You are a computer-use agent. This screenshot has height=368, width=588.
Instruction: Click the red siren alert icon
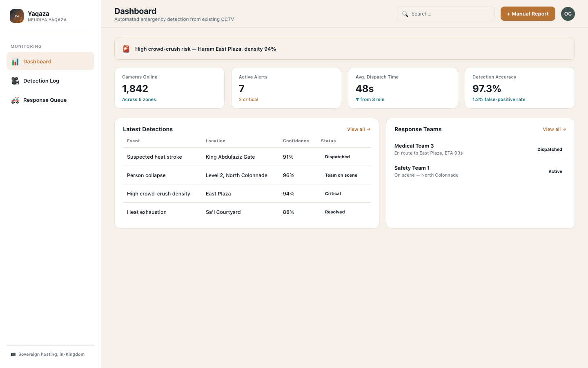click(126, 49)
